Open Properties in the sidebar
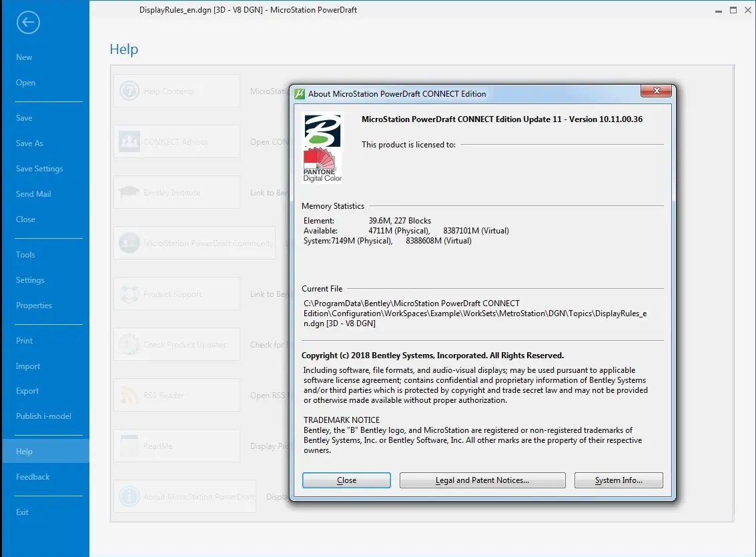Viewport: 756px width, 557px height. [x=34, y=306]
